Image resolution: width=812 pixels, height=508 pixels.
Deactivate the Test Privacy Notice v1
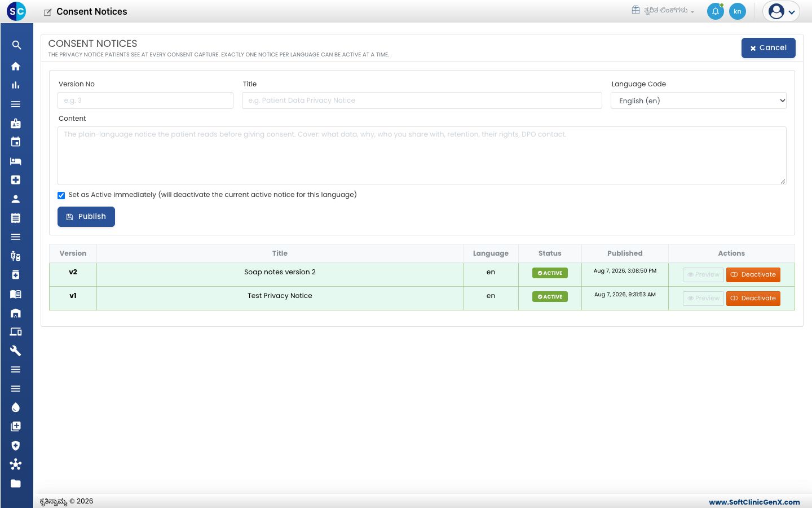coord(753,298)
